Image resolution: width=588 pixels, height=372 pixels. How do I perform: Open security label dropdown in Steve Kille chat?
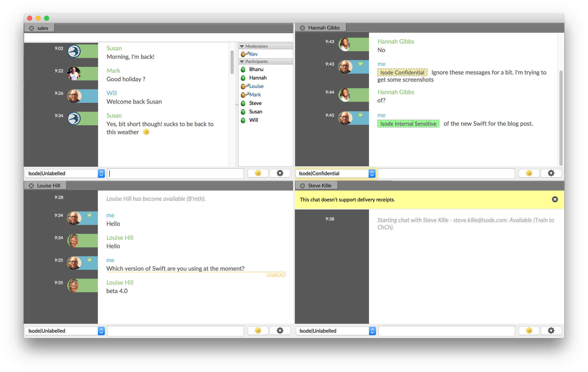click(x=336, y=331)
